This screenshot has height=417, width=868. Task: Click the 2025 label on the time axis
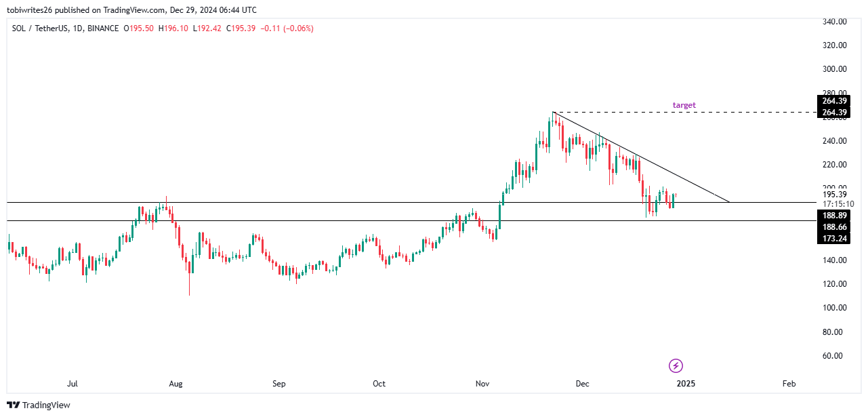coord(686,384)
